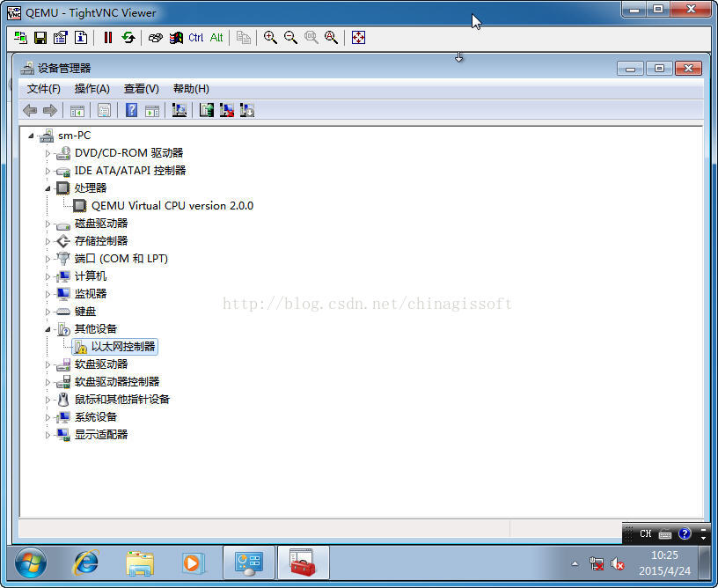Send Ctrl+Esc Windows key icon
The height and width of the screenshot is (588, 718).
[x=176, y=38]
